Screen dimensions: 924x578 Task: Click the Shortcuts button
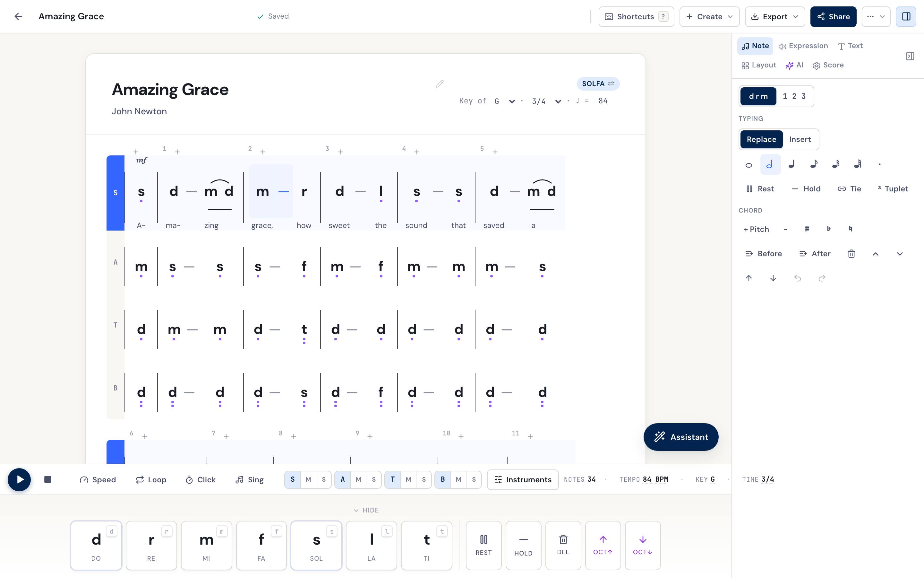coord(636,16)
